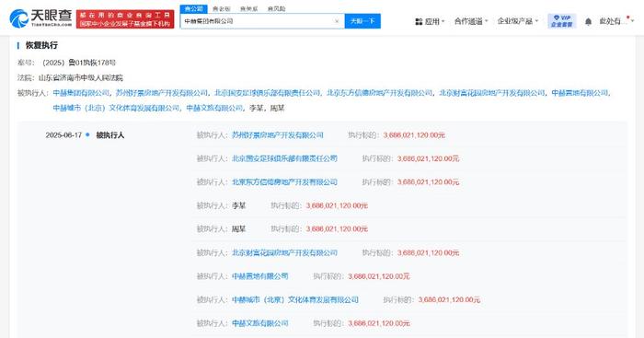Click into the company search input field
This screenshot has width=644, height=338.
click(x=257, y=21)
